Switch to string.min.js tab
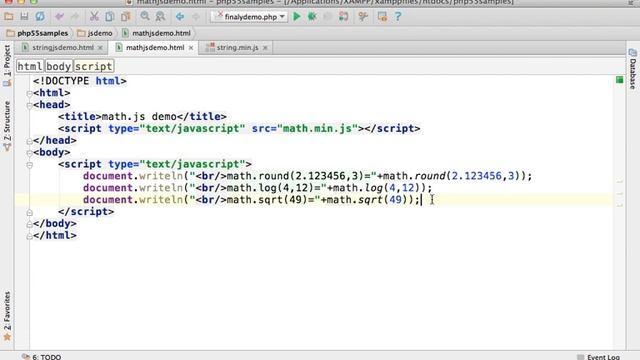Viewport: 640px width, 360px height. click(237, 48)
